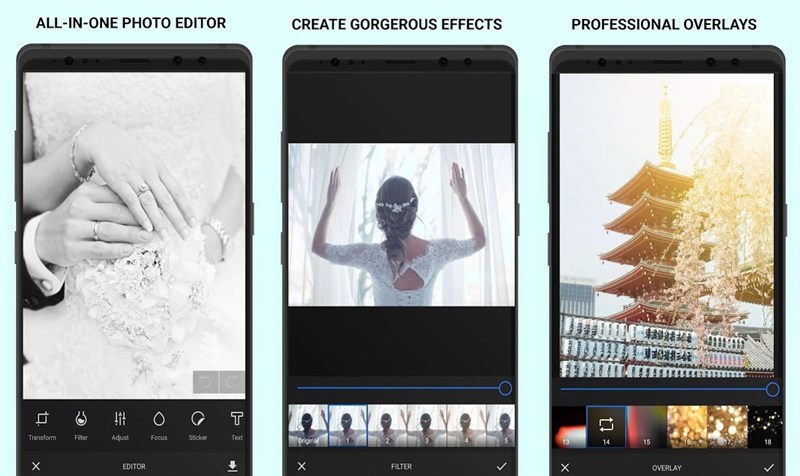Tap the bride photo in Filter preview

tap(402, 224)
